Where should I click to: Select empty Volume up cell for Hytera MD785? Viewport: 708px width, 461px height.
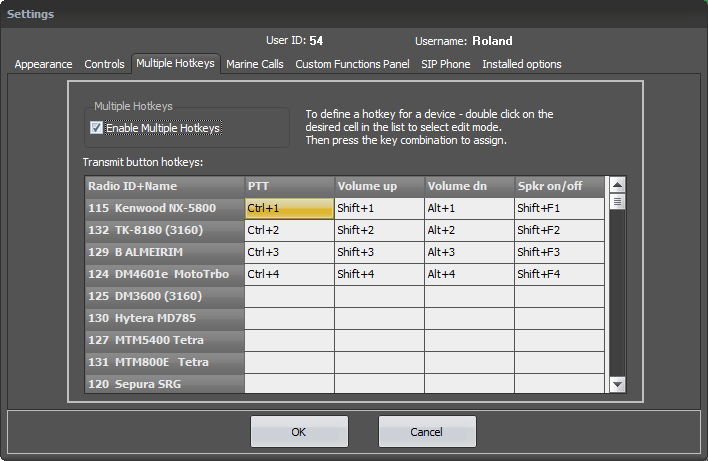pyautogui.click(x=379, y=318)
